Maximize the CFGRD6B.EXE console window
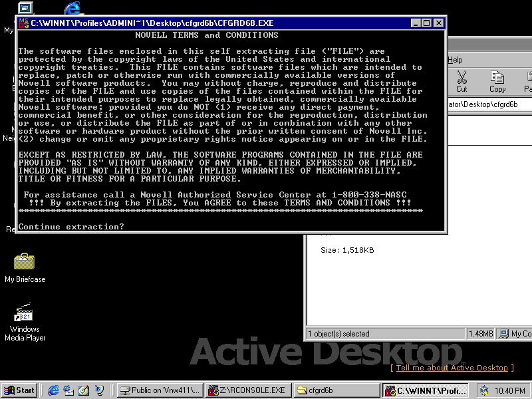The width and height of the screenshot is (532, 399). pyautogui.click(x=426, y=23)
